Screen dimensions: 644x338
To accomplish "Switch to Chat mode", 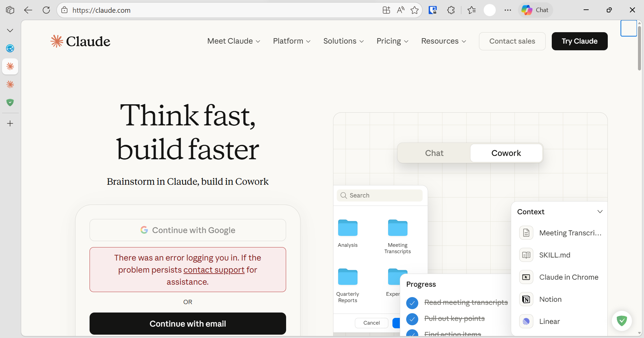I will (434, 153).
